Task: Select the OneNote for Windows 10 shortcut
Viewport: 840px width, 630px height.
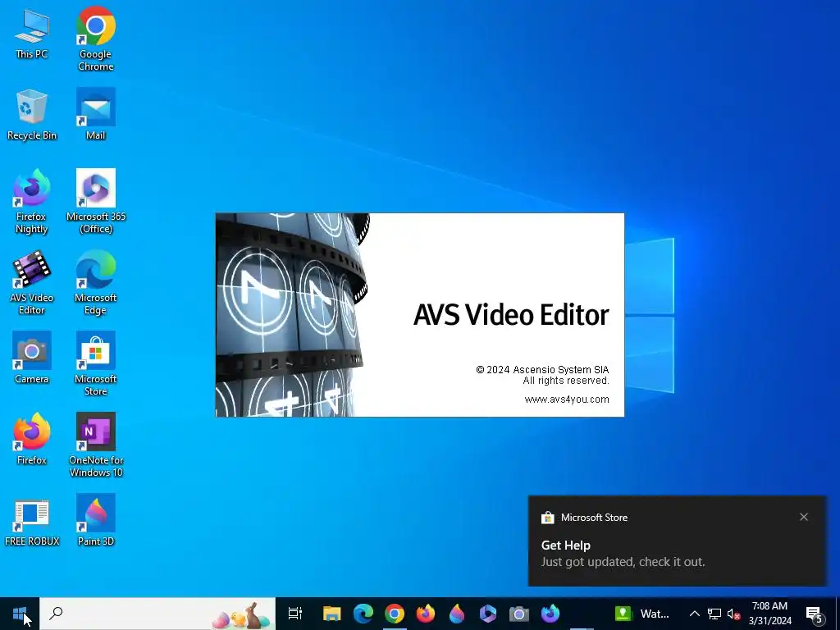Action: (x=96, y=445)
